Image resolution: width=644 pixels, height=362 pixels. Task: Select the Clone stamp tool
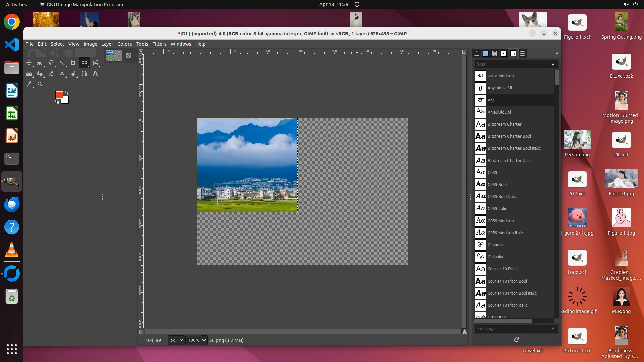tap(62, 74)
